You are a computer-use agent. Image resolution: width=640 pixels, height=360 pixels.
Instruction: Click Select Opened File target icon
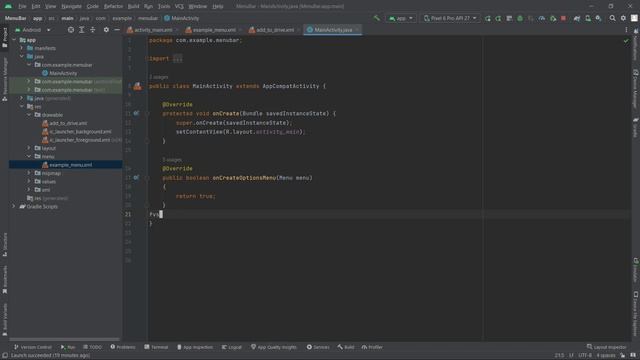pos(71,30)
